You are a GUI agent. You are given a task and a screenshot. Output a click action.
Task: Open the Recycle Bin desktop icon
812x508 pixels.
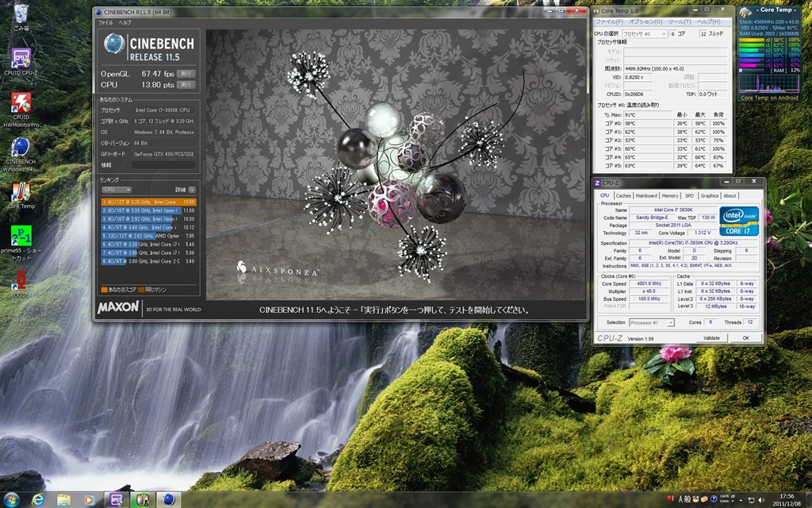tap(21, 16)
